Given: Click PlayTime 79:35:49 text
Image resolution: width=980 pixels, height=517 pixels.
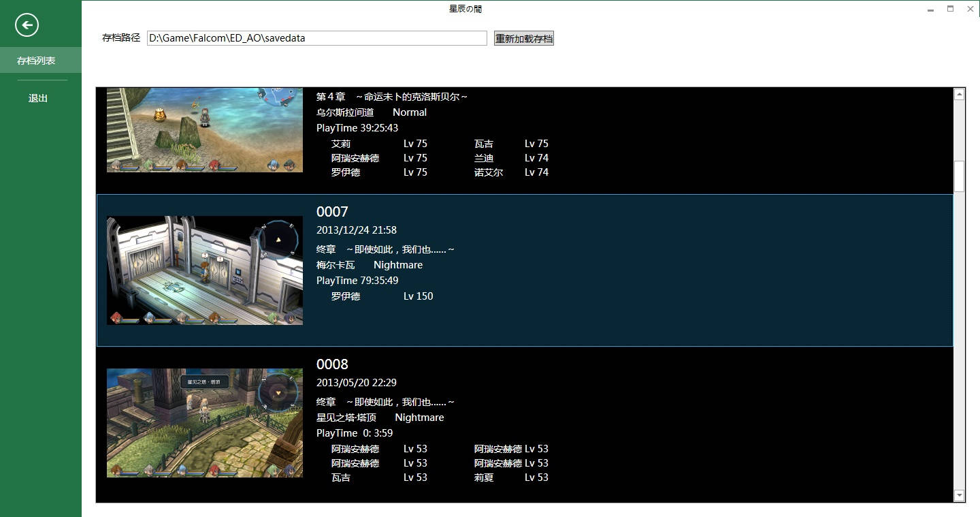Looking at the screenshot, I should 357,281.
